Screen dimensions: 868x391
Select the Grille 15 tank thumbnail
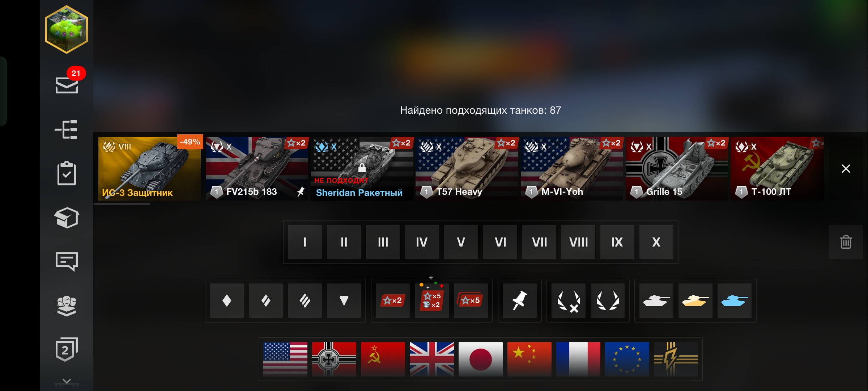pos(677,168)
